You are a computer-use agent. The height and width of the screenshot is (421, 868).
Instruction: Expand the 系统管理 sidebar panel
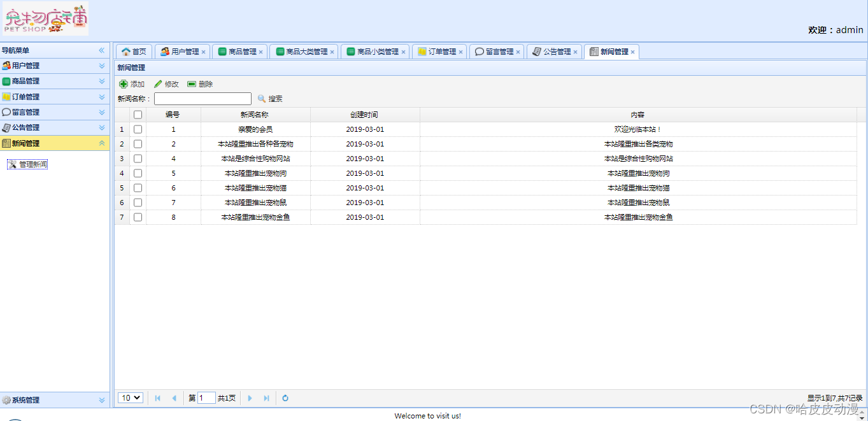point(102,400)
